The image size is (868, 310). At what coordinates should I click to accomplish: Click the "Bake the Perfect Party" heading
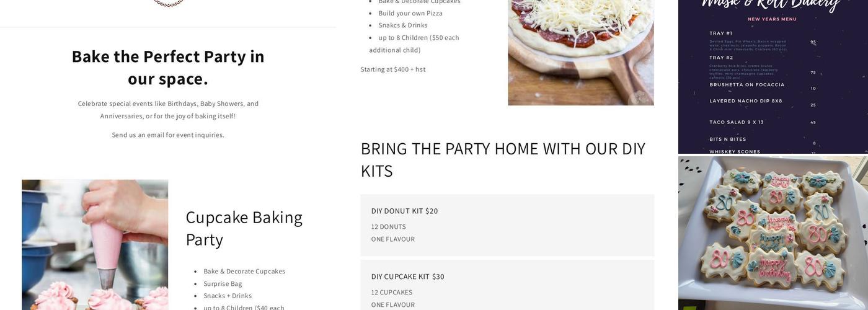(168, 67)
